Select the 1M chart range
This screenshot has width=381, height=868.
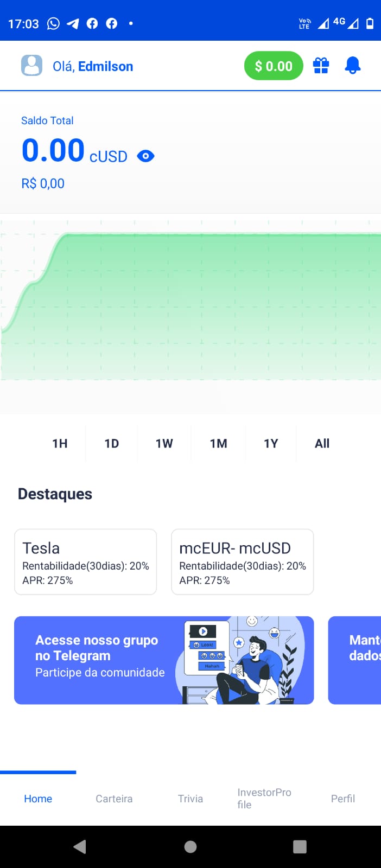coord(219,444)
